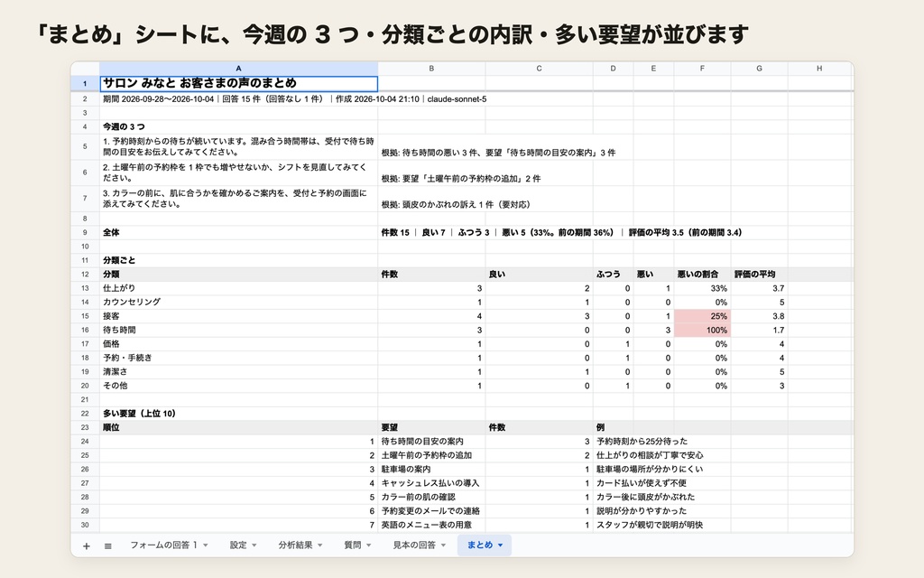This screenshot has width=924, height=578.
Task: Select the cell starting 3. カラーの前に
Action: coord(238,199)
